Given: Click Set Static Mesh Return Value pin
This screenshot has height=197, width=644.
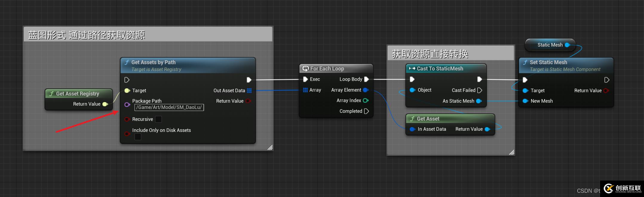Looking at the screenshot, I should (606, 91).
